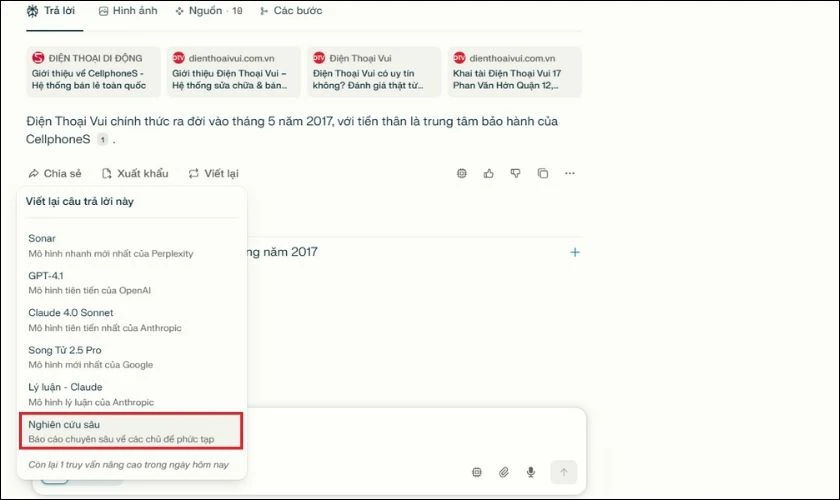Click the thumbs down icon
The image size is (840, 500).
click(515, 173)
